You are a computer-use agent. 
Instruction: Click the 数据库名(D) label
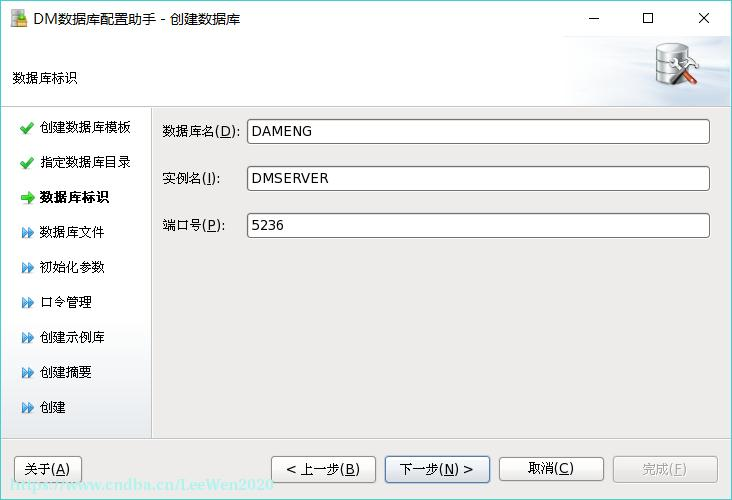tap(201, 131)
